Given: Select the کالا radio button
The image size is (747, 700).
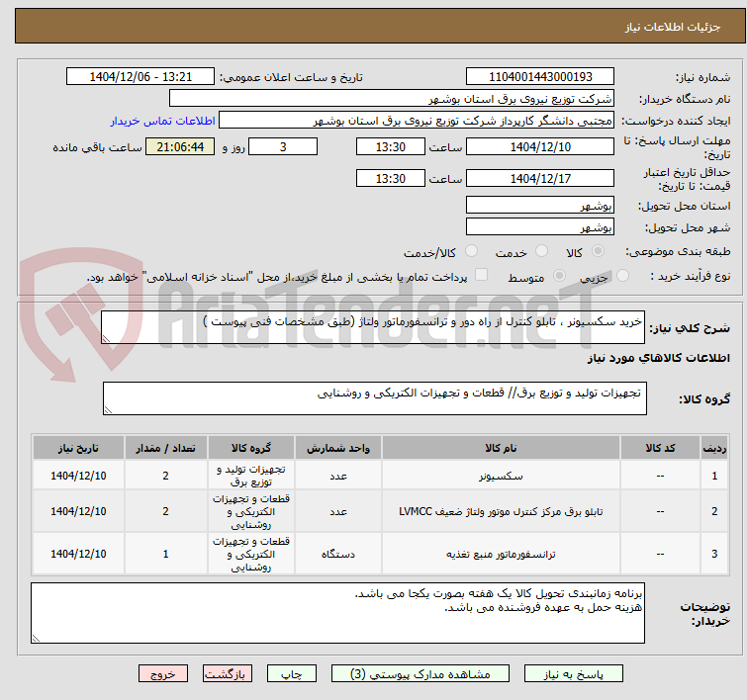Looking at the screenshot, I should pos(598,250).
